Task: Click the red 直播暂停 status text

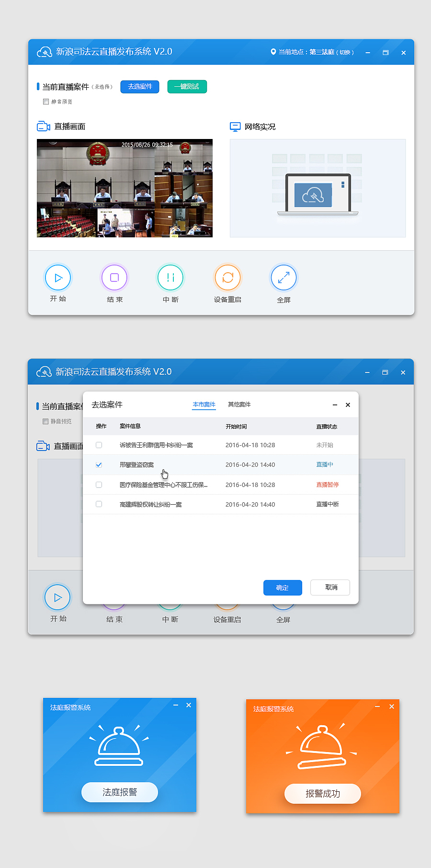Action: pos(328,485)
